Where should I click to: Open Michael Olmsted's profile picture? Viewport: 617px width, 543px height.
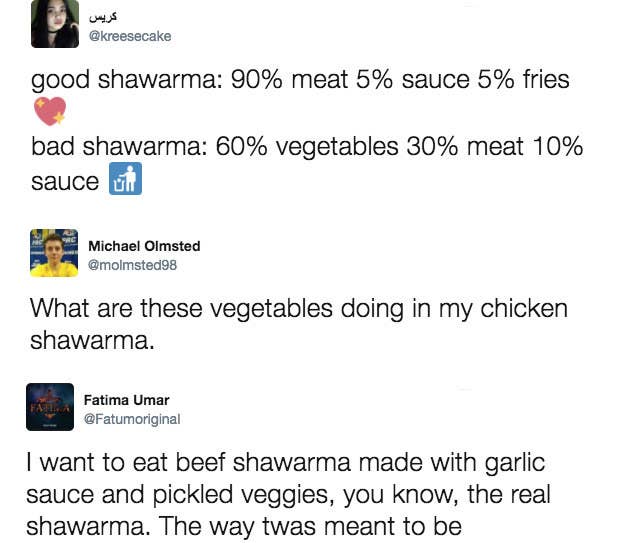[54, 253]
